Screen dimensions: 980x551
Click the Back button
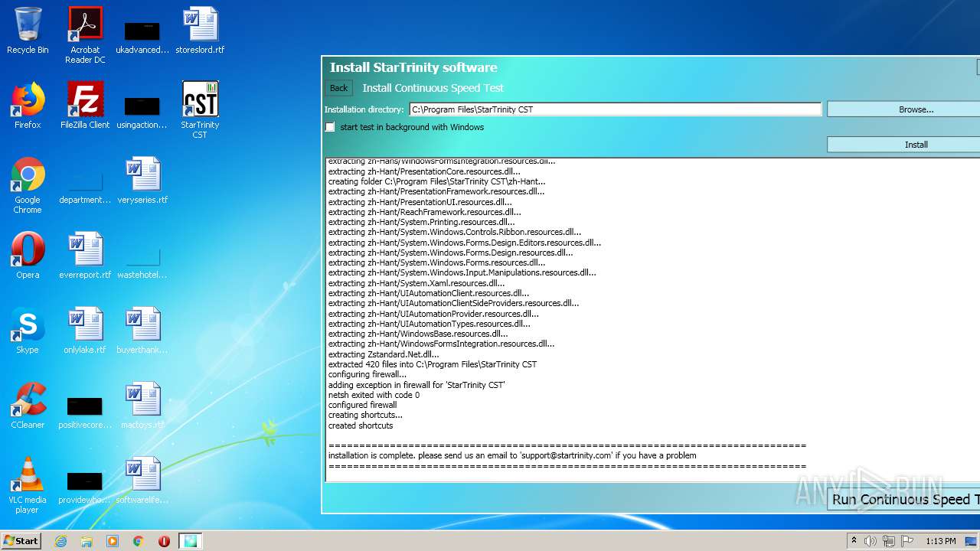click(338, 88)
